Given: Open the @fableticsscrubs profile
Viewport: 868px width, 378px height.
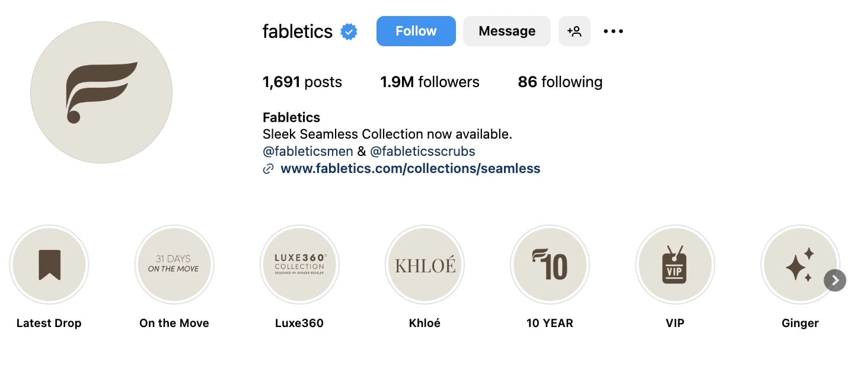Looking at the screenshot, I should 423,151.
